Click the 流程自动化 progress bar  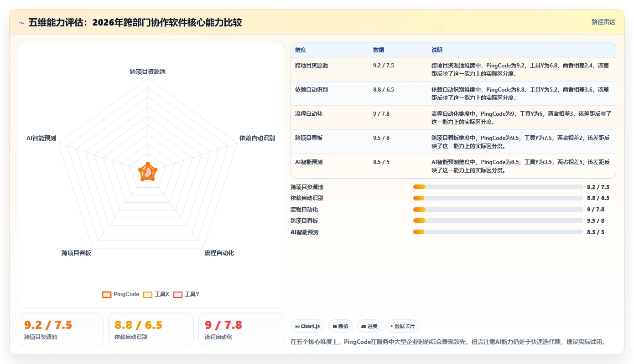(498, 210)
